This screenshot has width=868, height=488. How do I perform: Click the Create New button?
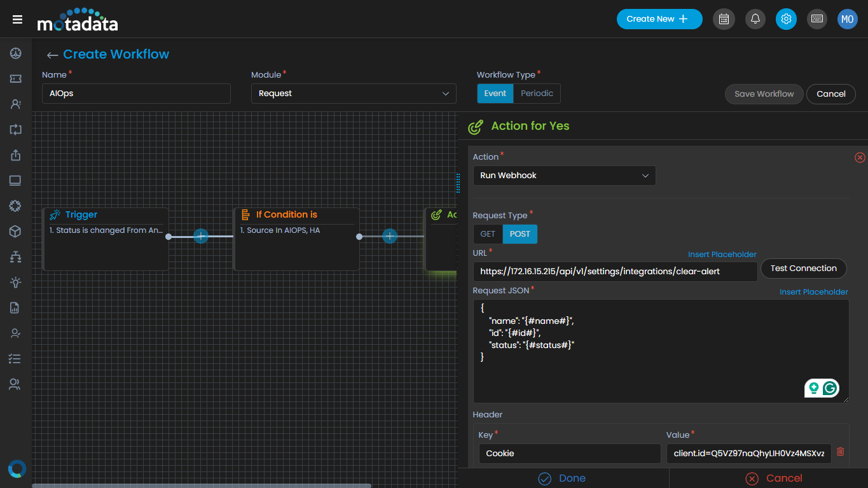(659, 19)
